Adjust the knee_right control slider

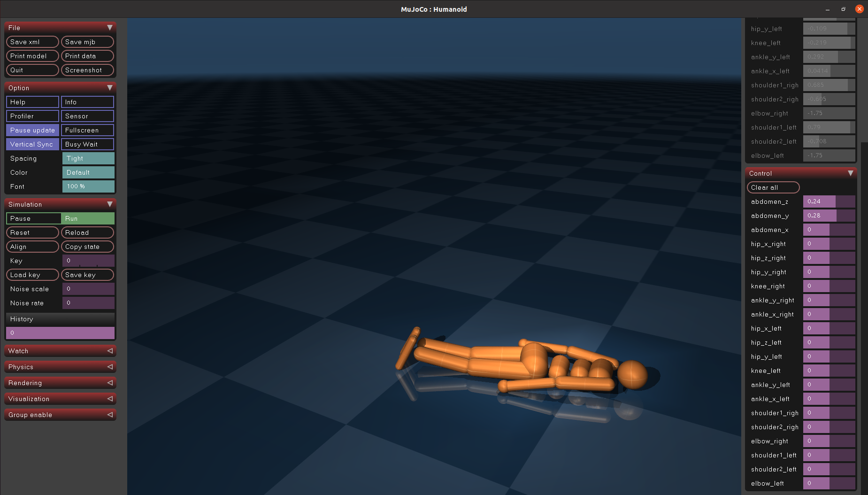pos(829,286)
